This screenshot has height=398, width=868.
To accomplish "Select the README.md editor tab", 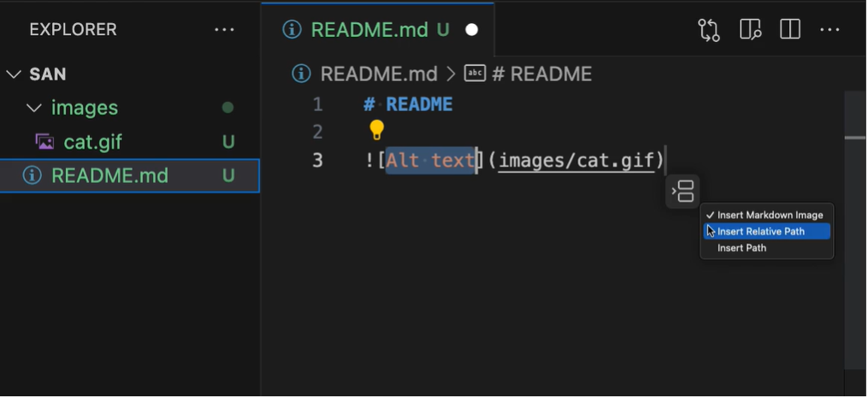I will 368,30.
